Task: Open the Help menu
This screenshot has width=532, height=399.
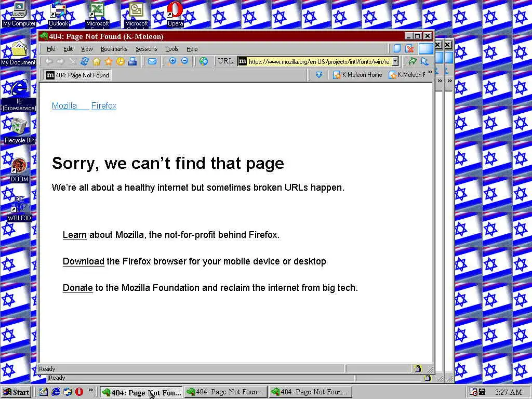Action: [x=192, y=49]
